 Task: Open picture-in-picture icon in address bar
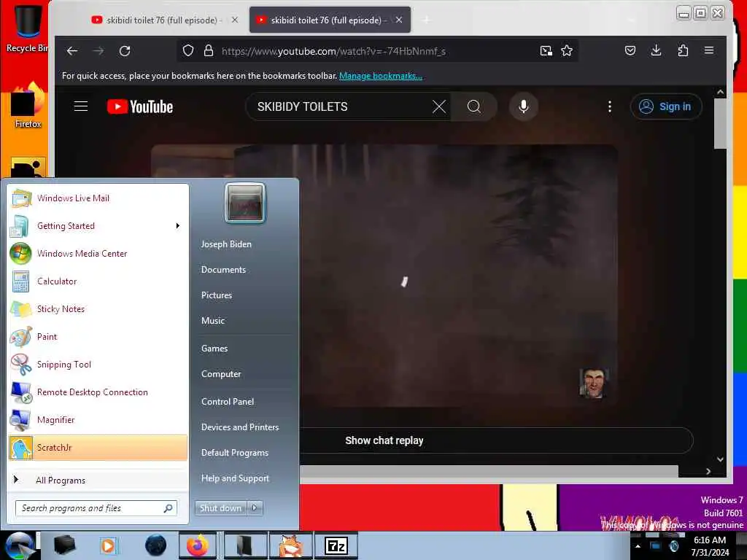pyautogui.click(x=546, y=50)
